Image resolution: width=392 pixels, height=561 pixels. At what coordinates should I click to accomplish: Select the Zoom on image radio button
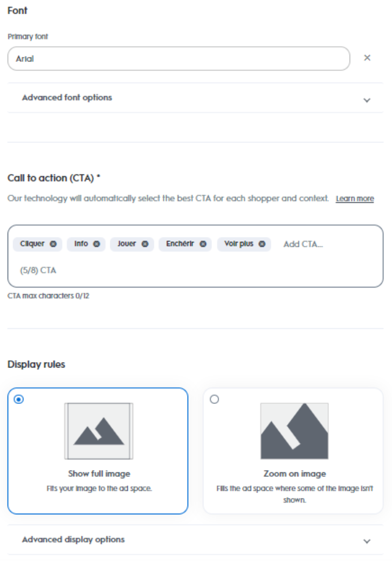[214, 399]
